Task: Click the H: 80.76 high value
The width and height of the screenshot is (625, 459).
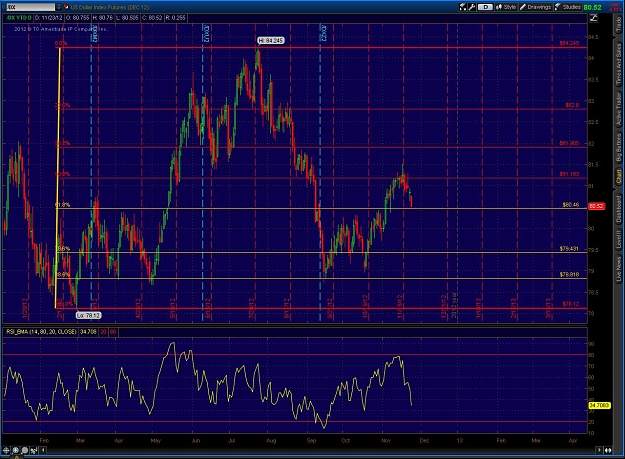Action: [x=102, y=18]
